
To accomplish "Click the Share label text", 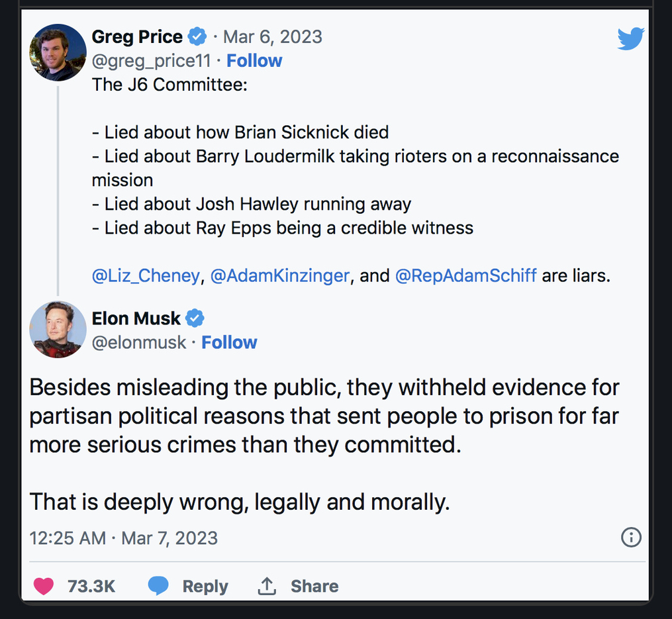I will pos(314,586).
